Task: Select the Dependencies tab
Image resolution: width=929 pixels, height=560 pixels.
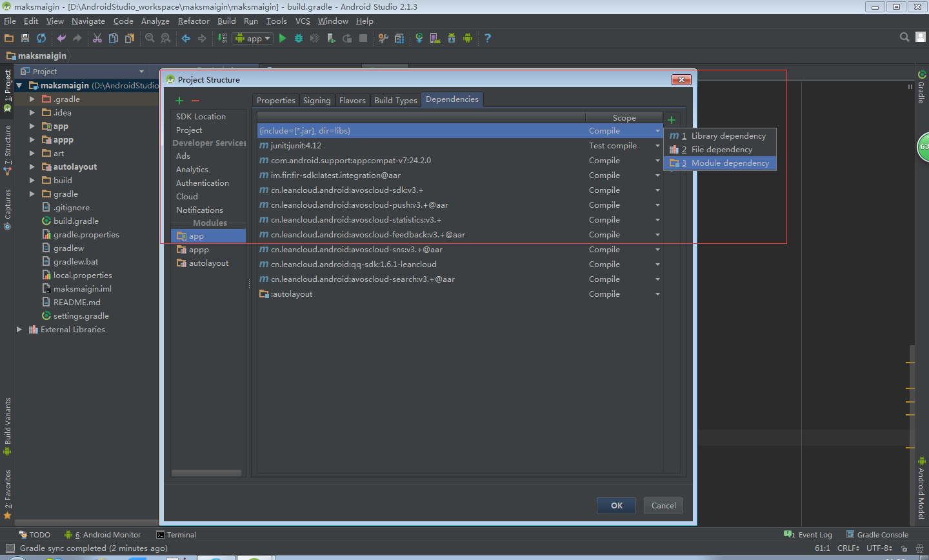Action: (x=452, y=99)
